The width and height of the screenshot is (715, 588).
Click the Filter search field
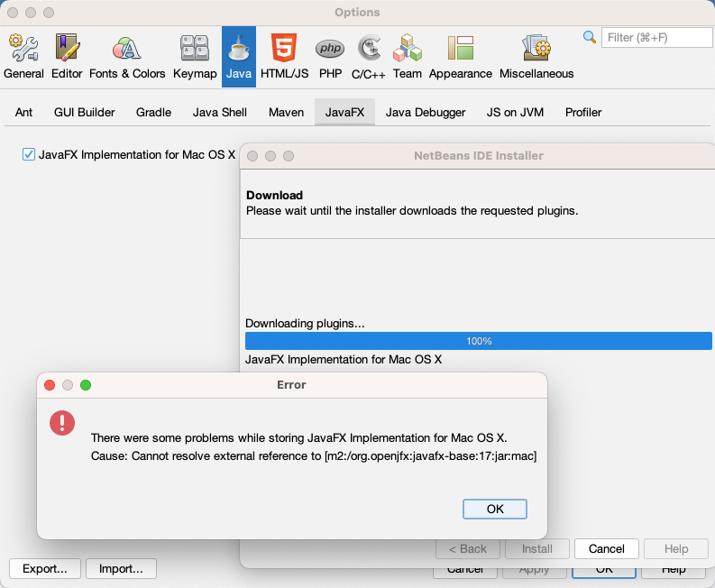point(656,37)
